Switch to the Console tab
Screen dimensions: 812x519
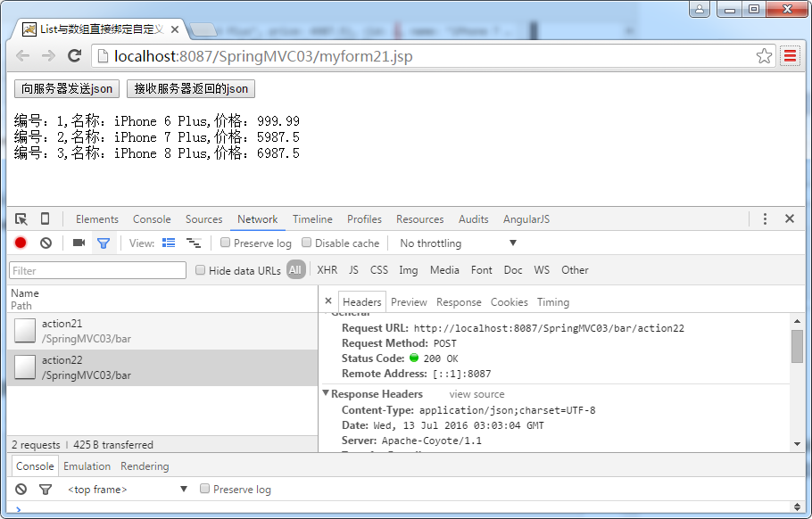point(152,218)
